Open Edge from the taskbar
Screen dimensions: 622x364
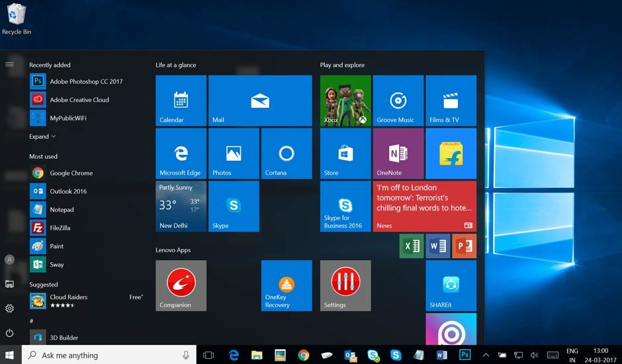pos(234,355)
